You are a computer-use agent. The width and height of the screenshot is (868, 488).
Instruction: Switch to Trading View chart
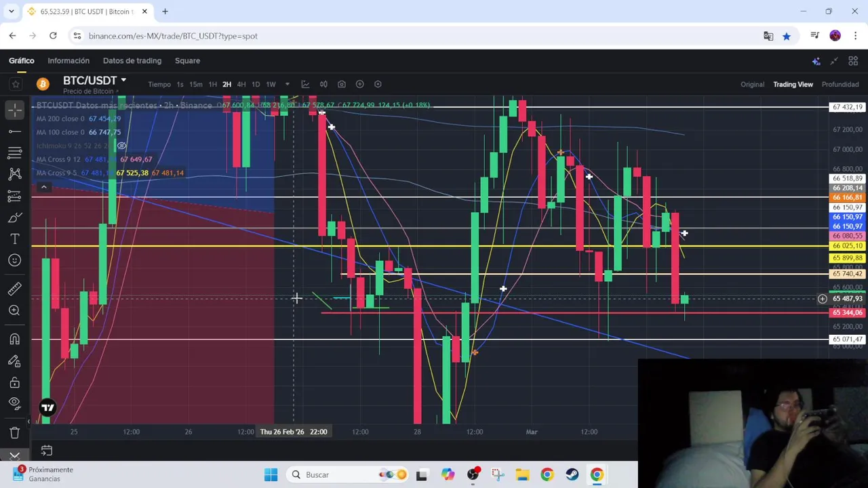click(x=793, y=84)
